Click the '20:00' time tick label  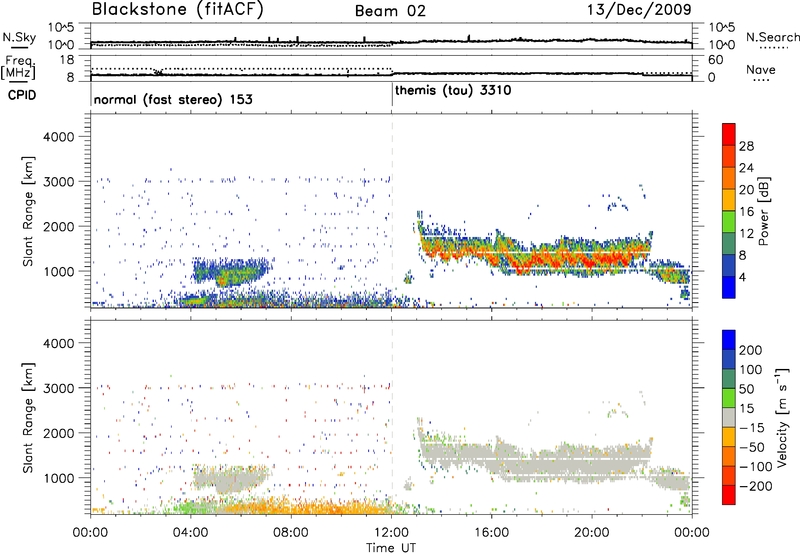tap(592, 533)
